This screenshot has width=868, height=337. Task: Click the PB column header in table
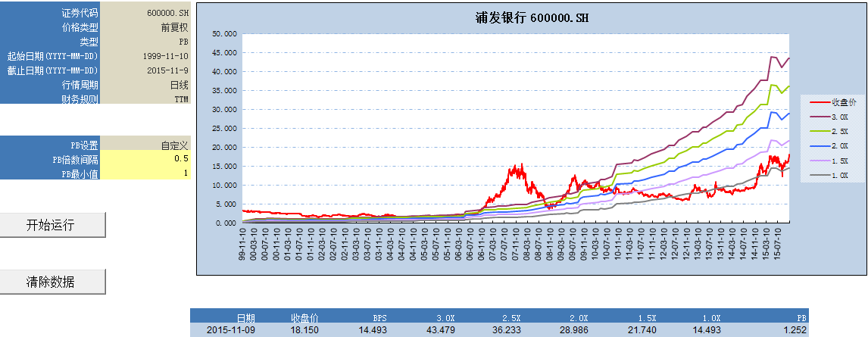click(x=801, y=318)
